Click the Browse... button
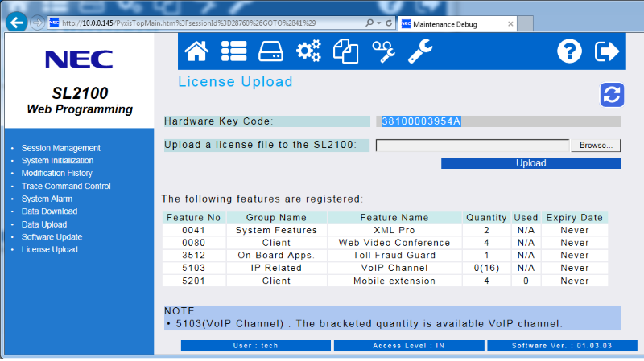This screenshot has height=361, width=644. (x=596, y=146)
